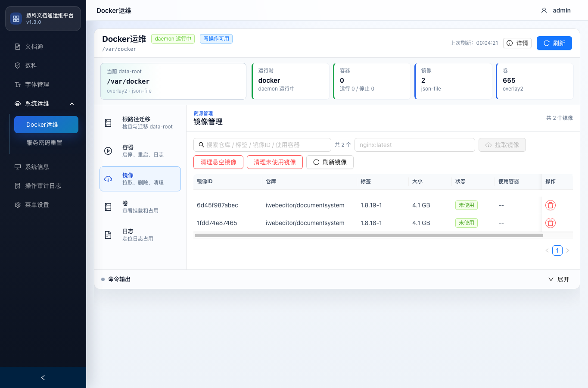The image size is (588, 388).
Task: Collapse the 系统运维 sidebar group
Action: pyautogui.click(x=43, y=103)
